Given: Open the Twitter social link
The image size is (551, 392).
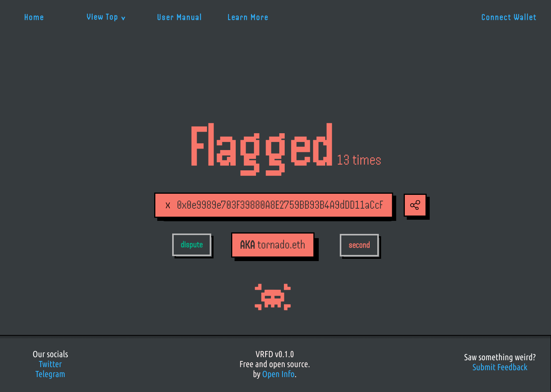Looking at the screenshot, I should 50,364.
